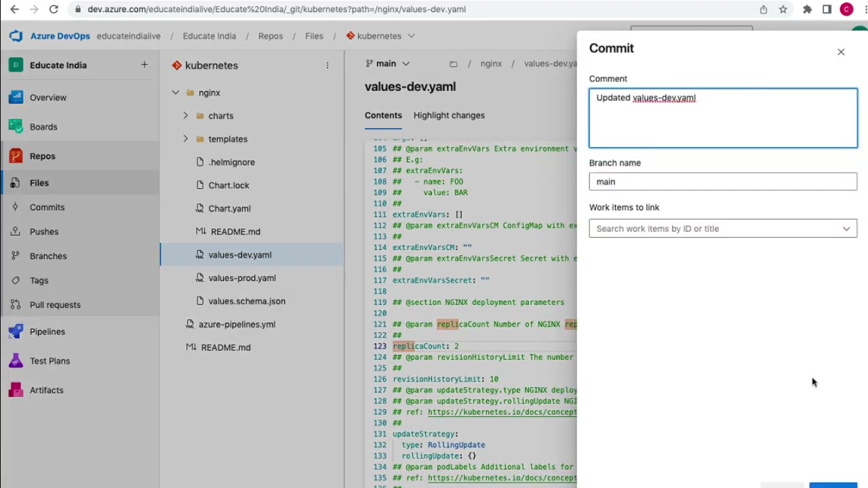Open kubernetes repo more options menu

click(328, 66)
